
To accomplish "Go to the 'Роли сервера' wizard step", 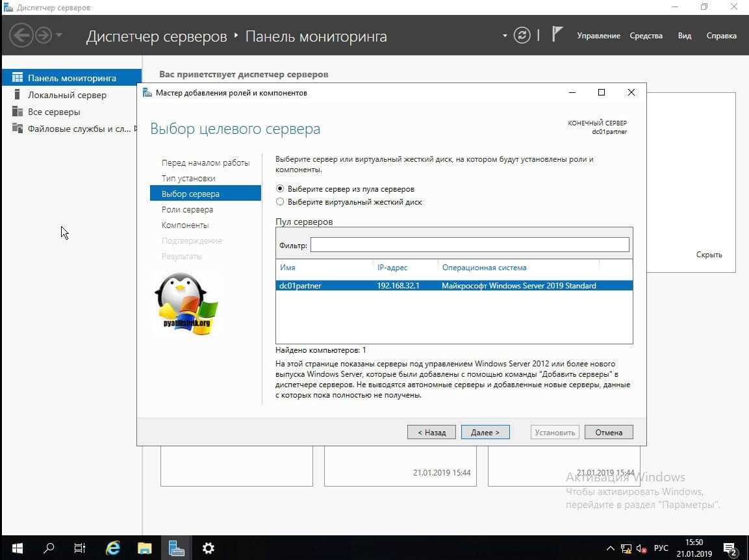I will click(x=187, y=209).
